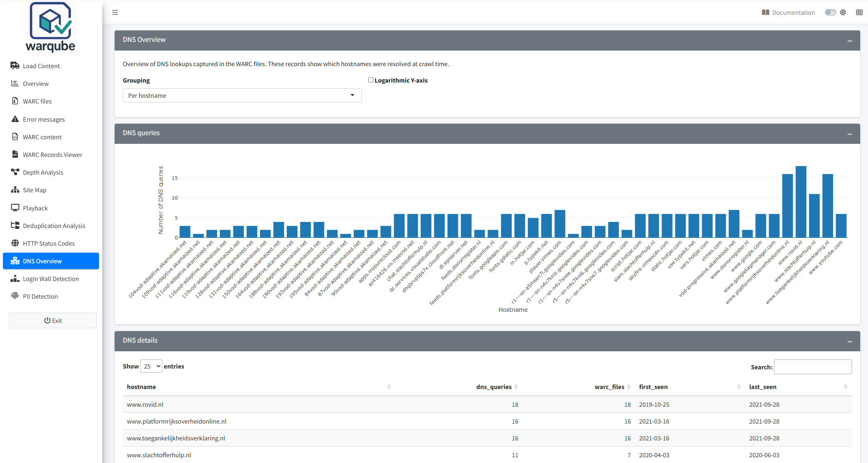The width and height of the screenshot is (868, 463).
Task: Click the WARC Records Viewer icon
Action: pos(15,154)
